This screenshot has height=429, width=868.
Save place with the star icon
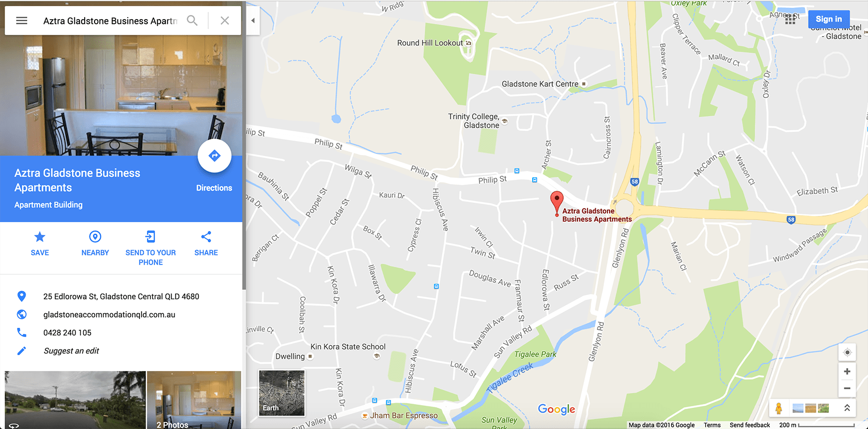40,237
